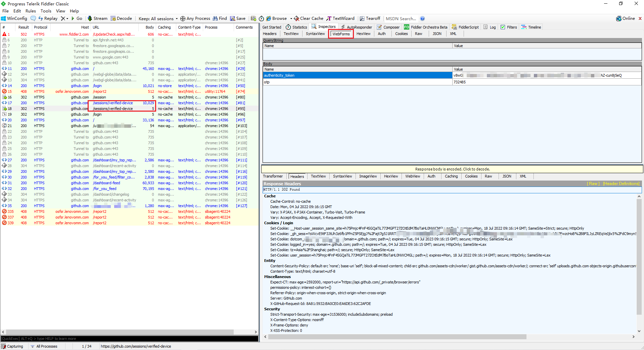Replay selected sessions
Image resolution: width=644 pixels, height=350 pixels.
tap(48, 18)
